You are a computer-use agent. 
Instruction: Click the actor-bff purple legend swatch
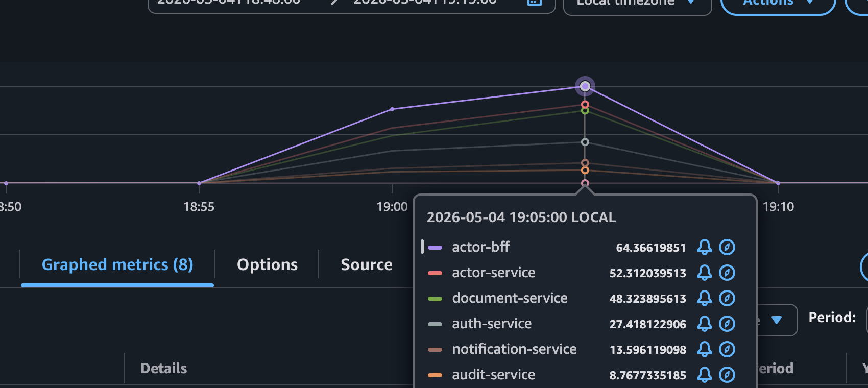coord(435,248)
